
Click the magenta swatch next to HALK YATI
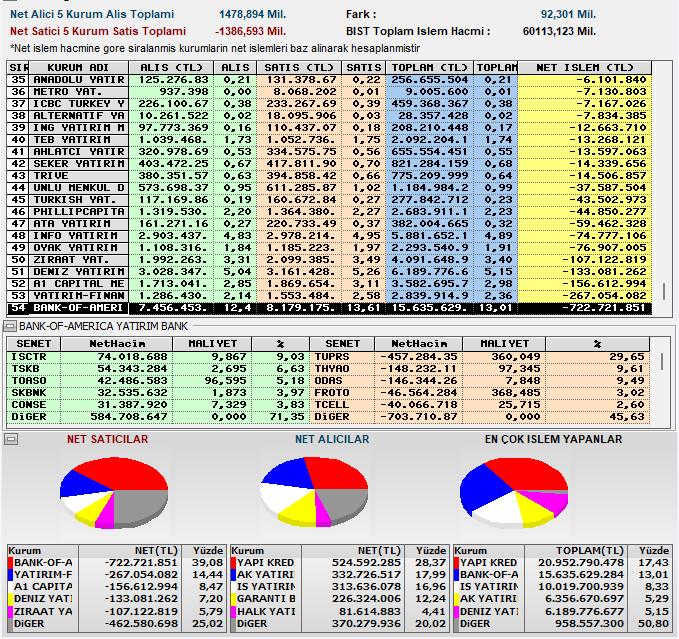coord(234,612)
